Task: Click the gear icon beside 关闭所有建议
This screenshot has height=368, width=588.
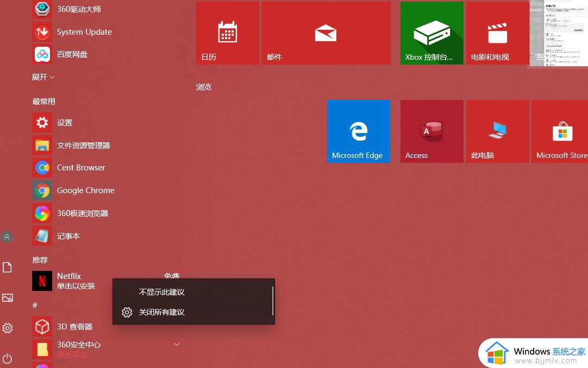Action: 127,312
